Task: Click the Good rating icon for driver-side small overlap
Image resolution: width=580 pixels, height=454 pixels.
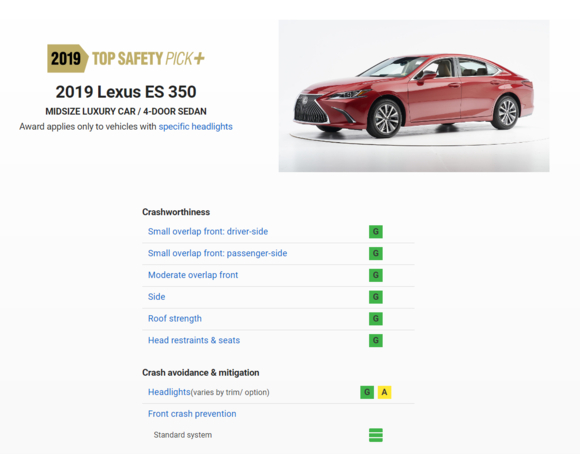Action: 375,232
